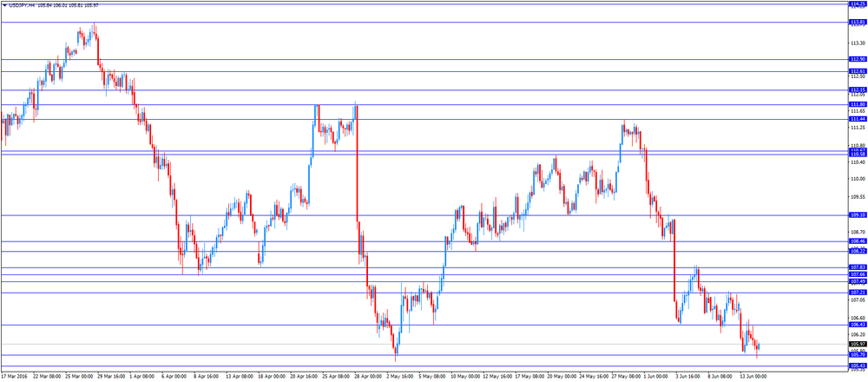Select the 107.49 price level label
Viewport: 868px width, 382px height.
[x=858, y=282]
